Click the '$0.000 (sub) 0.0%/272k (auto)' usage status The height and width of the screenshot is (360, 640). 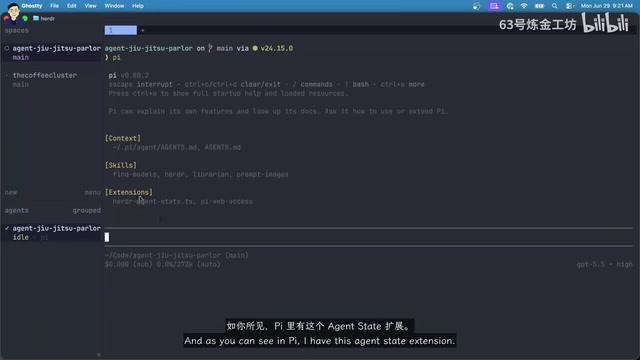tap(162, 264)
